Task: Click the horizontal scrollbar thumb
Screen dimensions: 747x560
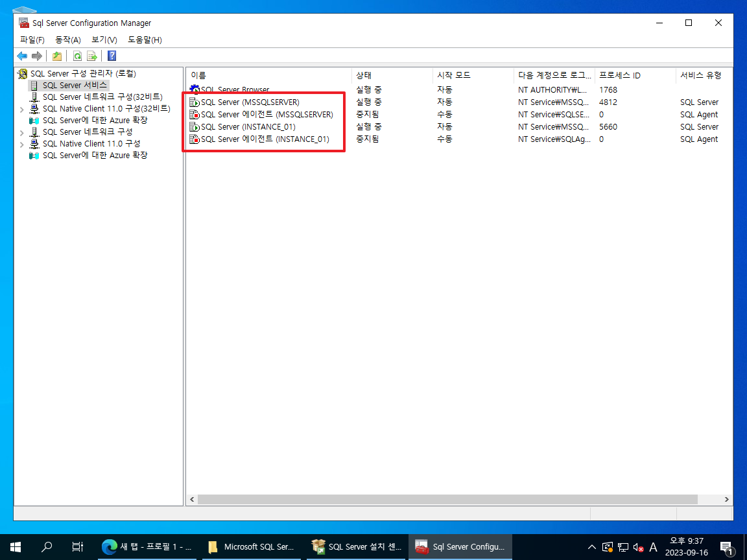Action: [447, 500]
